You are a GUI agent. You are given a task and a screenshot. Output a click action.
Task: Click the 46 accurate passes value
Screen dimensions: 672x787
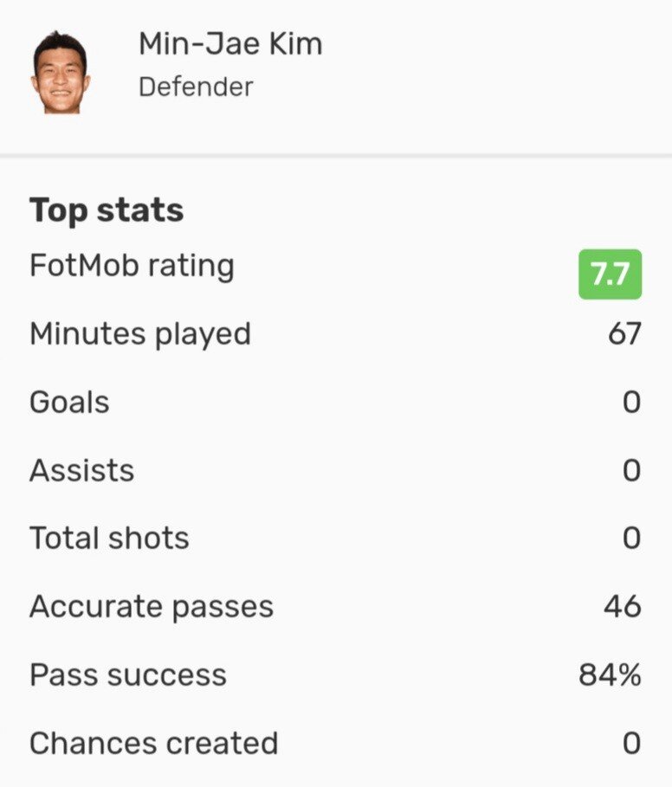coord(623,607)
